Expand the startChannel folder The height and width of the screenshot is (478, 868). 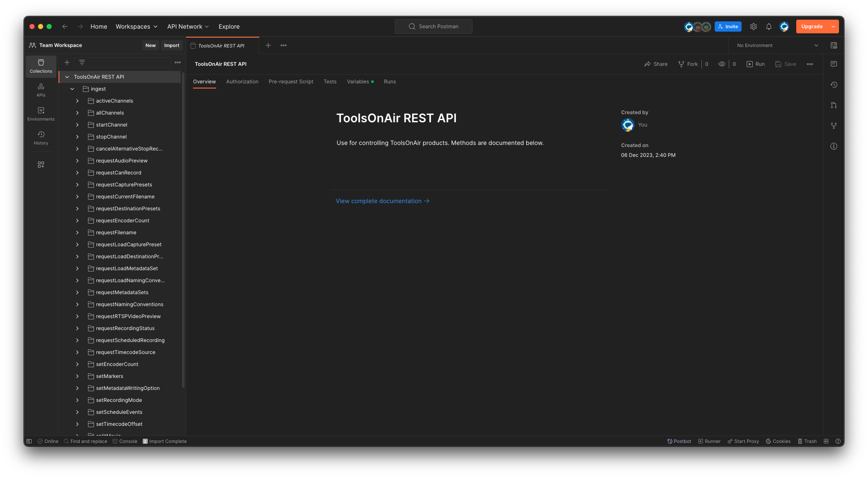tap(77, 125)
